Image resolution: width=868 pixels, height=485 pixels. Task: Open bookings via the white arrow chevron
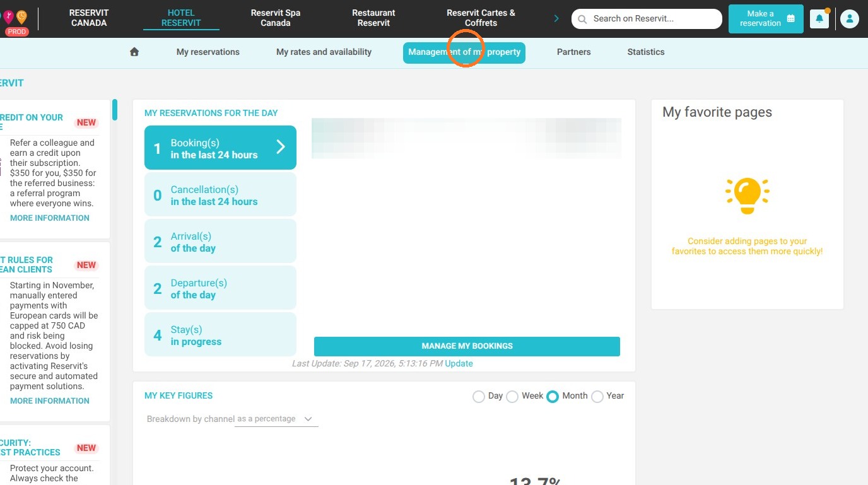(x=281, y=147)
